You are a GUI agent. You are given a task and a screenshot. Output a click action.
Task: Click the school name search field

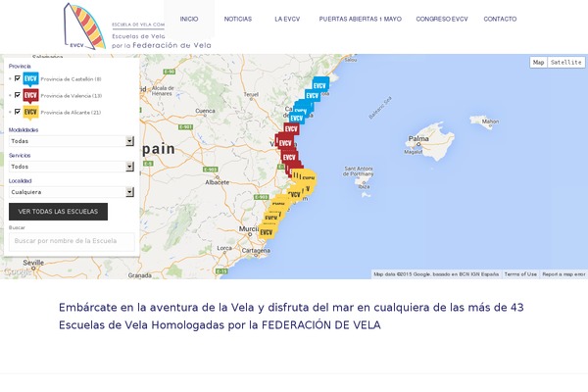(72, 242)
